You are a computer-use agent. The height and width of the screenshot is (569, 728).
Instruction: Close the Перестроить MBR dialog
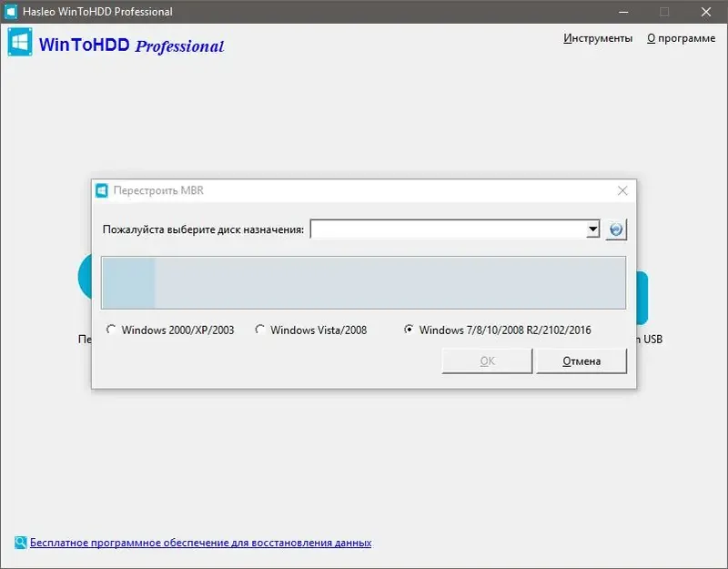pos(622,190)
